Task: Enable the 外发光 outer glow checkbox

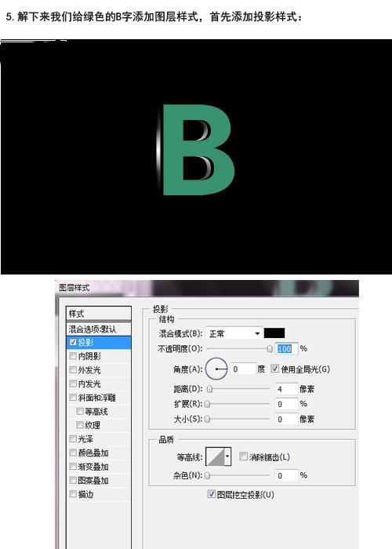Action: 73,369
